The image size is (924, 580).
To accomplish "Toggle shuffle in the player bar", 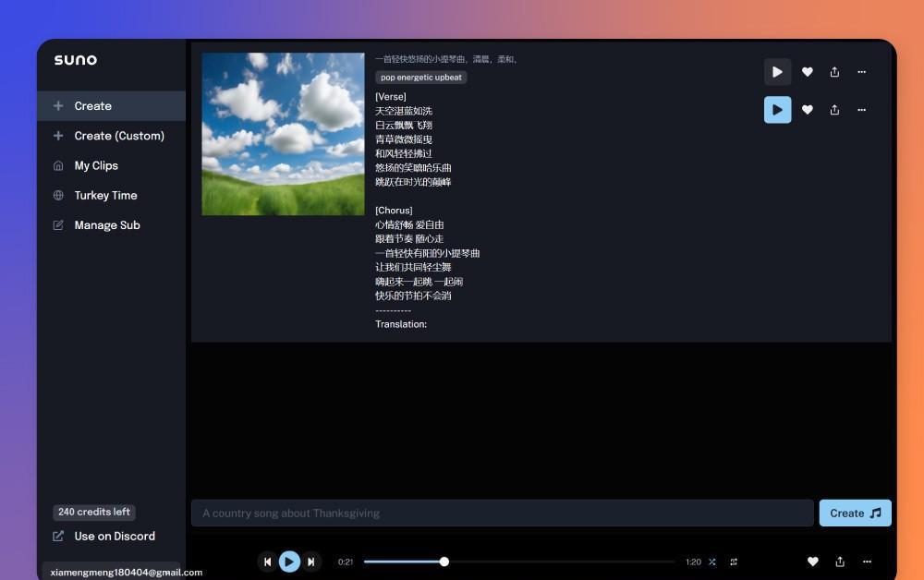I will 712,562.
